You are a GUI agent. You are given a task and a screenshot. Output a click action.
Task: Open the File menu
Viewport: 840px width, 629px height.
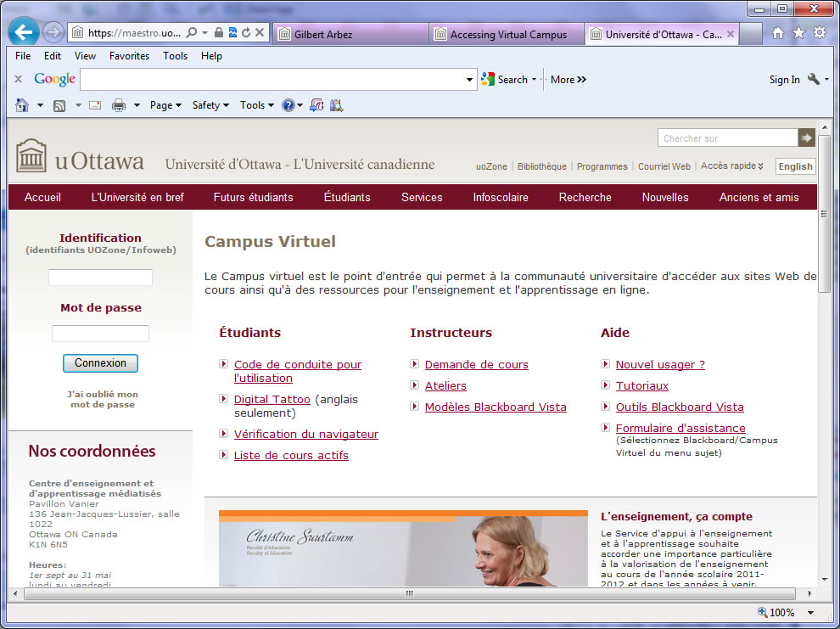(23, 56)
